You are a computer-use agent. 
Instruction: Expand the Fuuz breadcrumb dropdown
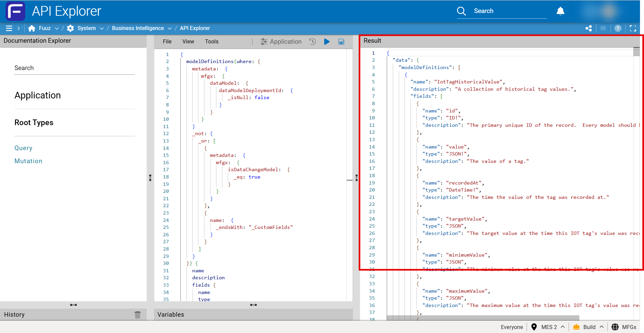coord(57,28)
